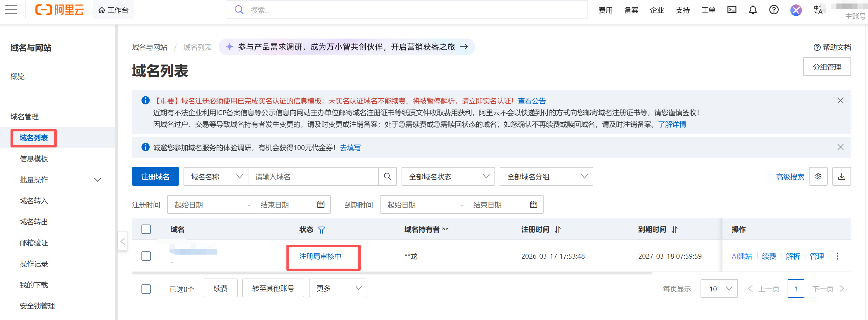Sort by 到期时间 sort icon
The image size is (868, 320).
point(674,229)
